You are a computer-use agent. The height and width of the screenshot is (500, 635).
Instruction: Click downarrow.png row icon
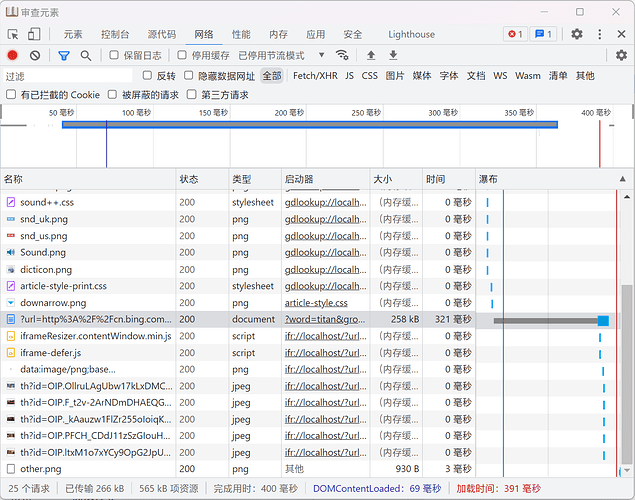(x=11, y=303)
